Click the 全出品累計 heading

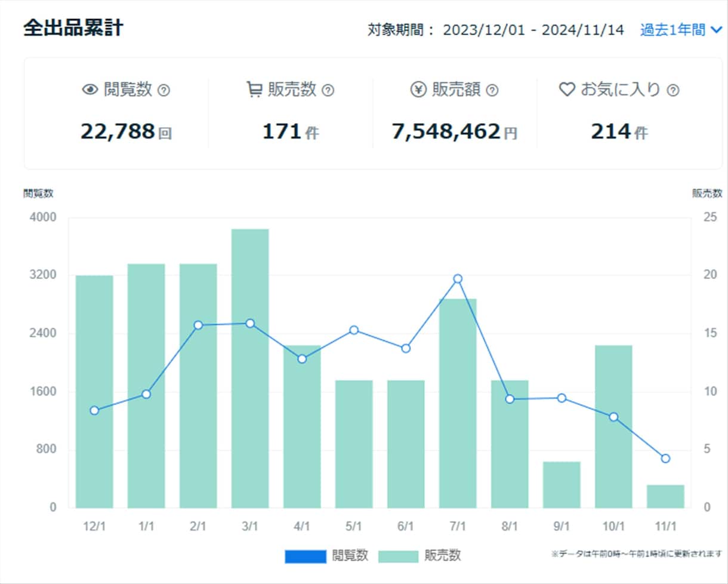(73, 28)
